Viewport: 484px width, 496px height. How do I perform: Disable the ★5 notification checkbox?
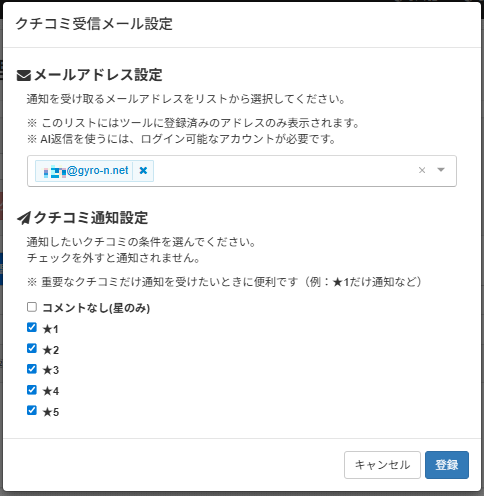32,410
